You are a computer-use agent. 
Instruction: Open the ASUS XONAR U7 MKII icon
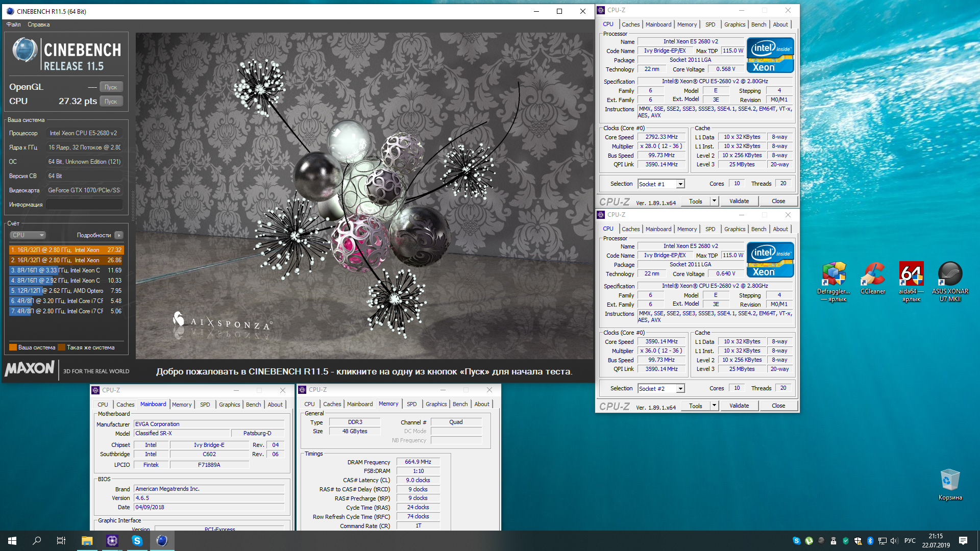tap(950, 281)
